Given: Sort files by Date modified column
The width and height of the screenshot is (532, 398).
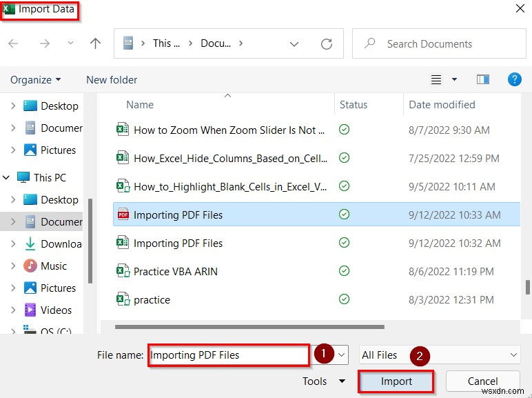Looking at the screenshot, I should pos(442,105).
